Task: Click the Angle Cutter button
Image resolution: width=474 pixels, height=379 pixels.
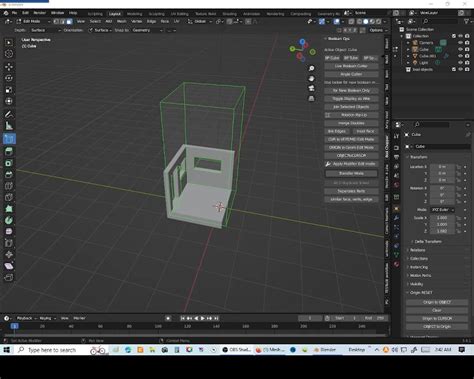Action: pyautogui.click(x=351, y=74)
